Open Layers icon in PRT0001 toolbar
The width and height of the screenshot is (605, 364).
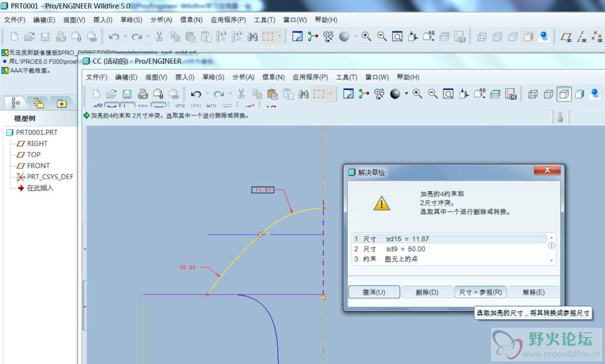click(x=444, y=37)
